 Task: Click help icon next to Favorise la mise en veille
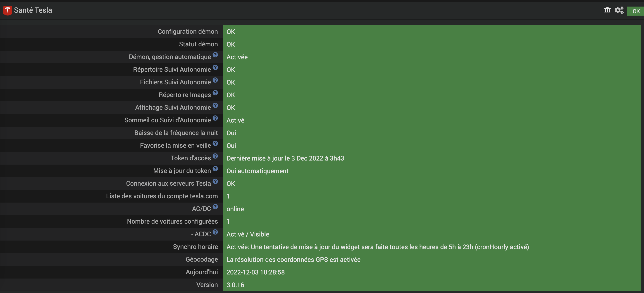pyautogui.click(x=215, y=143)
